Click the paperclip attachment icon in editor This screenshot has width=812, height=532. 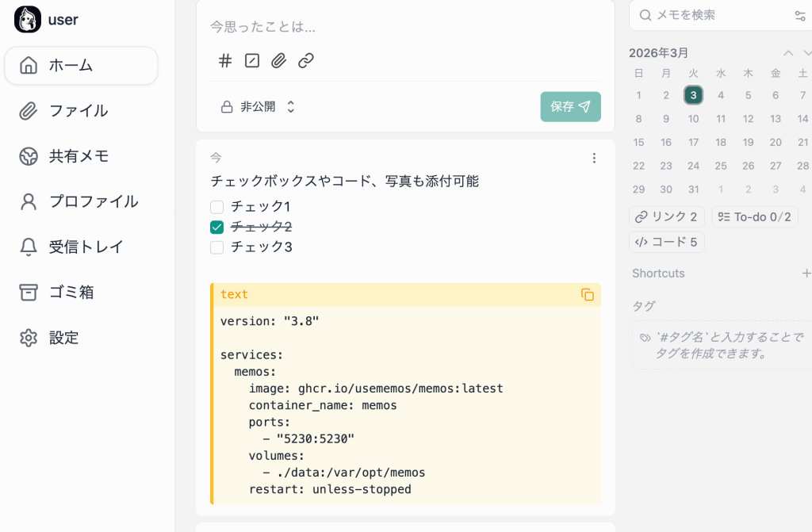(x=278, y=61)
